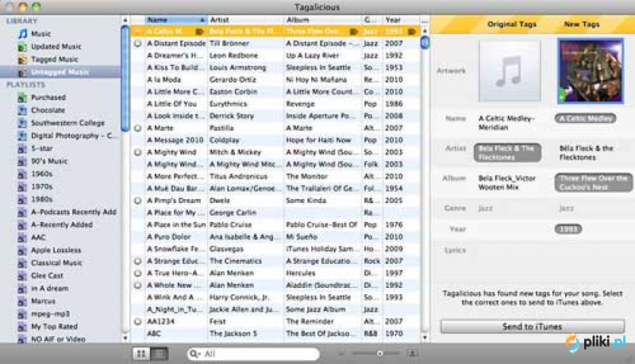Open the column options ellipsis header
The image size is (635, 364).
coord(425,20)
